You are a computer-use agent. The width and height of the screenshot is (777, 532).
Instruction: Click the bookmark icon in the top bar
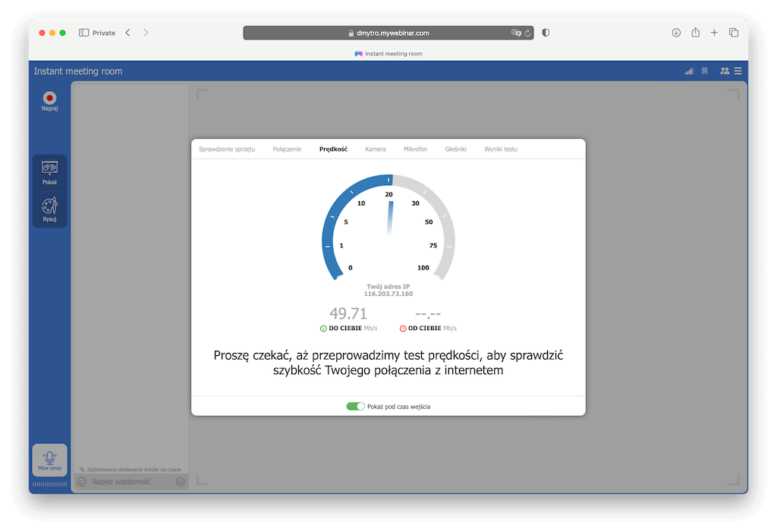coord(705,71)
